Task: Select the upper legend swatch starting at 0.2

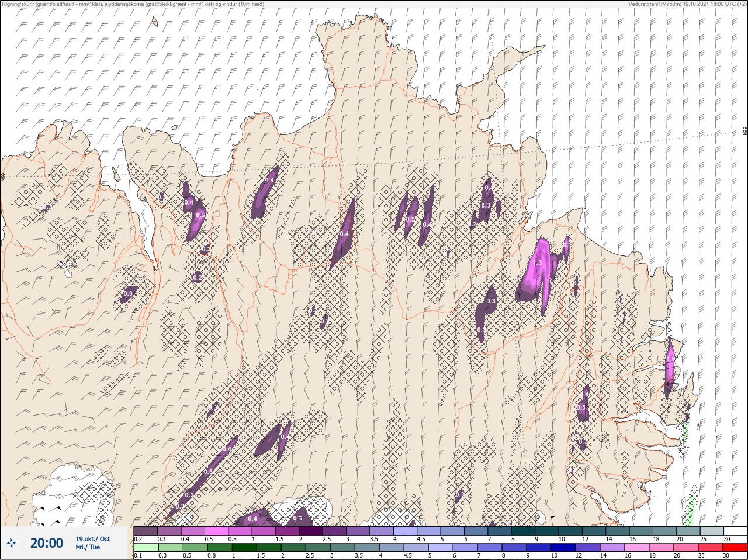Action: [146, 531]
